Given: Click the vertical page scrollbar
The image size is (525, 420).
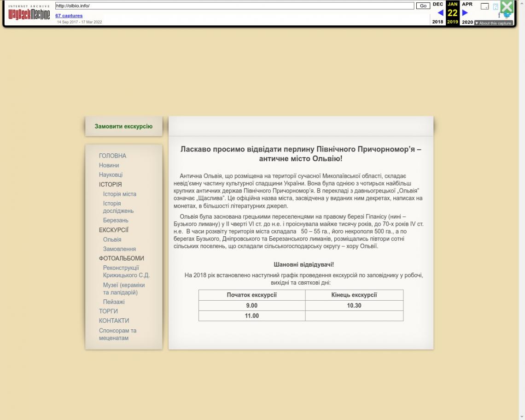Looking at the screenshot, I should pyautogui.click(x=522, y=210).
